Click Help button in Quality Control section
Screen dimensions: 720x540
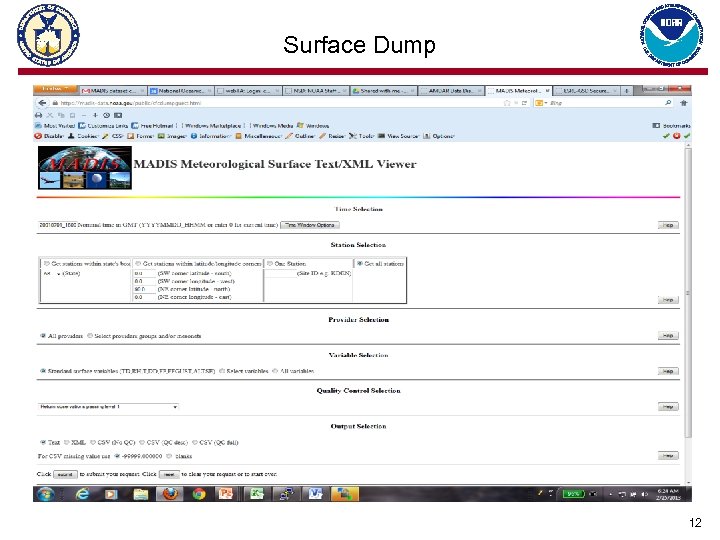click(668, 407)
